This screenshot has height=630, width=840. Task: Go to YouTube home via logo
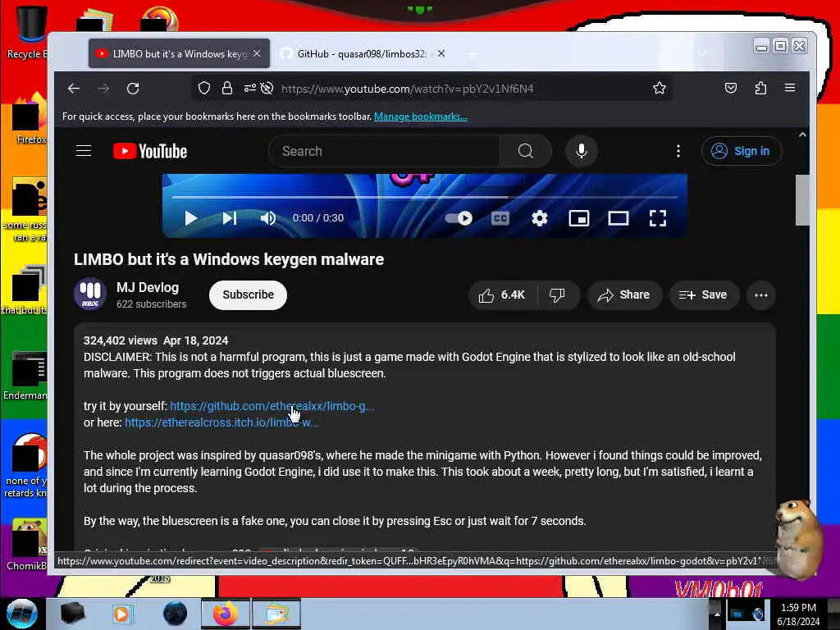(150, 151)
